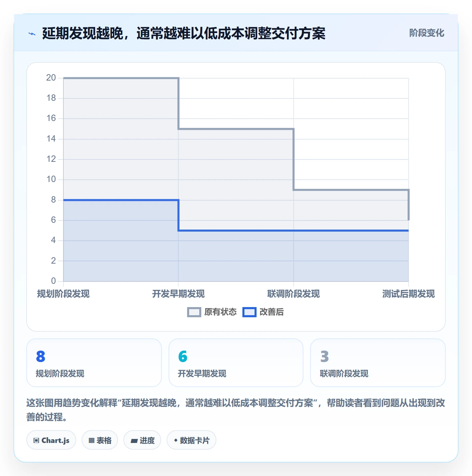Click the 阶段变化 label in header
The height and width of the screenshot is (476, 472).
tap(426, 33)
